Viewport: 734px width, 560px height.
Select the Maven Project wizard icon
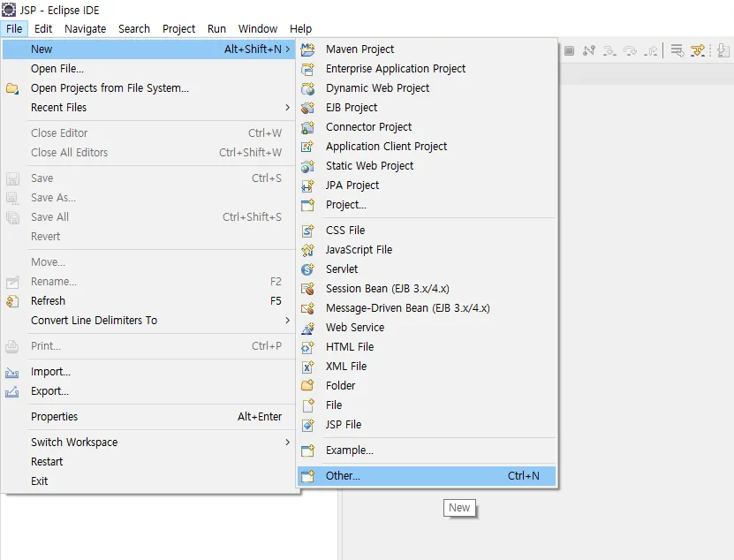point(307,49)
